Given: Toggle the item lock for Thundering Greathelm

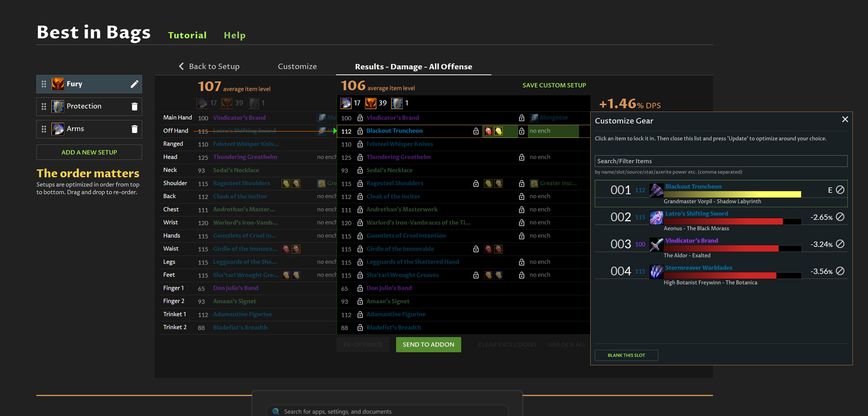Looking at the screenshot, I should (x=360, y=157).
